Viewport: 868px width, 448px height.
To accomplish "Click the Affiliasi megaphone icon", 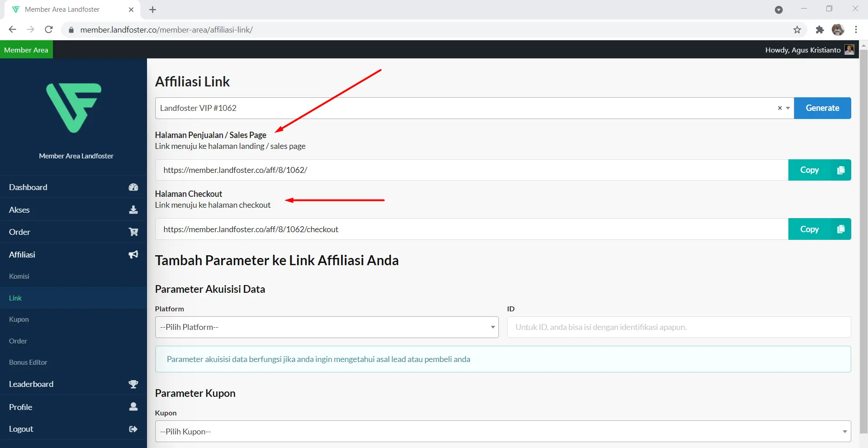I will 133,255.
